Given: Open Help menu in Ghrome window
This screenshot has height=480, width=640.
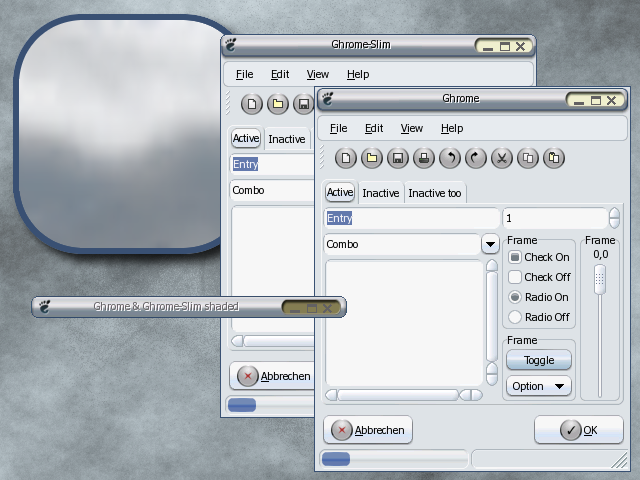Looking at the screenshot, I should tap(452, 129).
